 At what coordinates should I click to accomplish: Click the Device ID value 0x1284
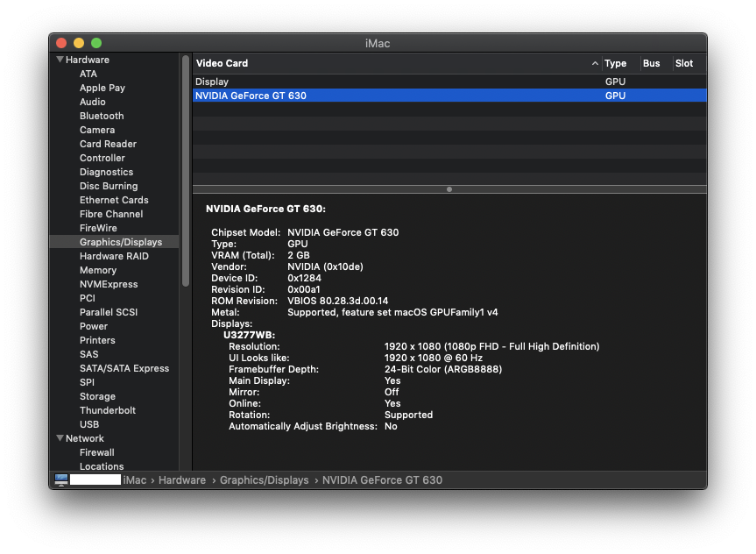pos(304,278)
